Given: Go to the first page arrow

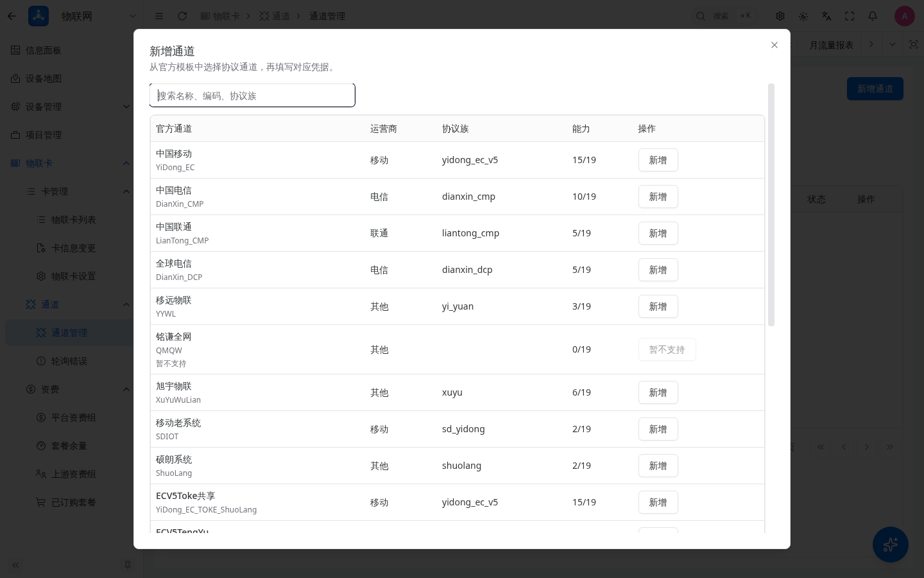Looking at the screenshot, I should 821,447.
